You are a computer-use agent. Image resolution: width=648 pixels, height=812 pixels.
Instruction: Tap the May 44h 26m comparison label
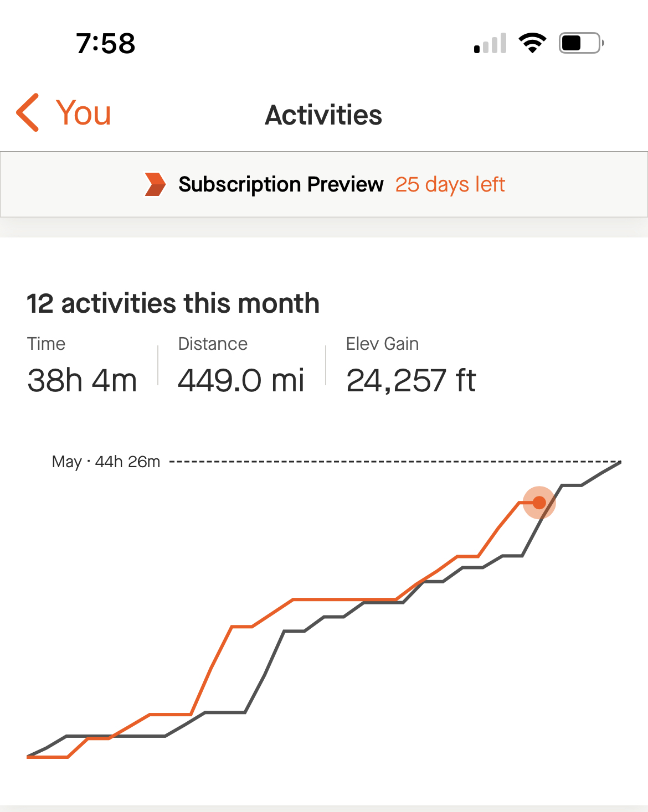click(x=106, y=462)
